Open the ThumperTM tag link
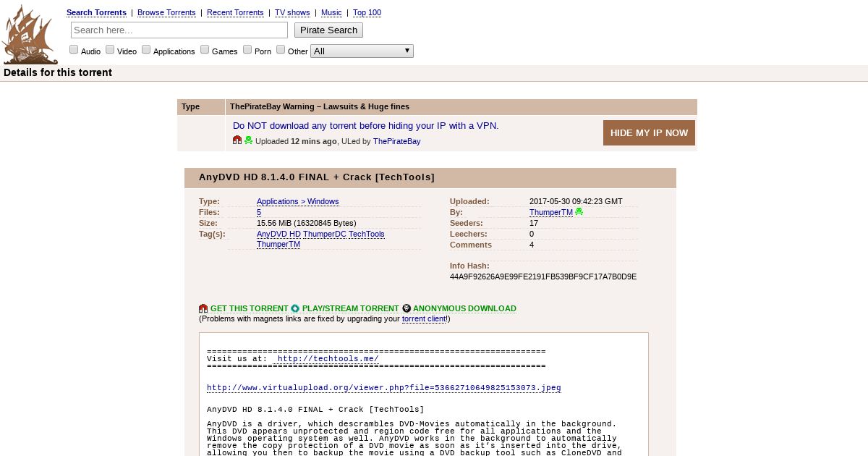This screenshot has width=868, height=456. tap(278, 244)
